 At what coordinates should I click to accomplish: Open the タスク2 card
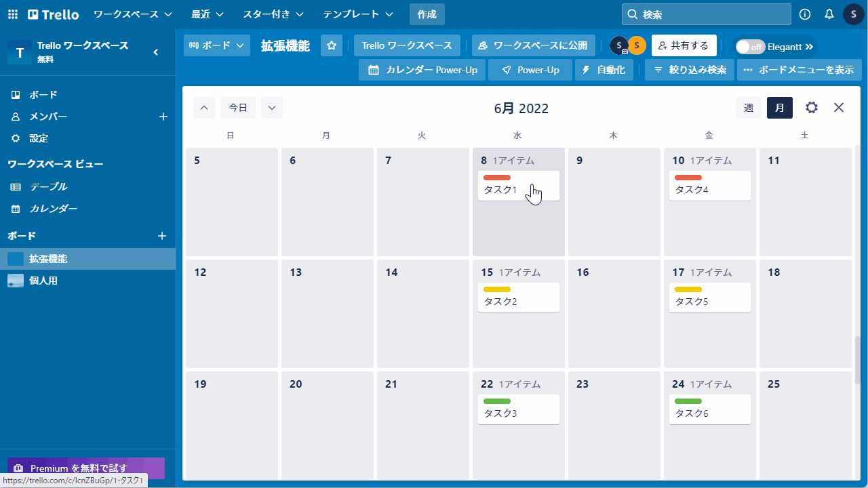tap(519, 298)
